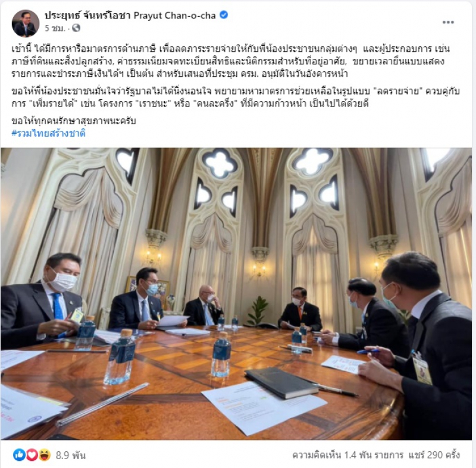The width and height of the screenshot is (476, 468).
Task: Click the red Love heart reaction icon
Action: 32,455
